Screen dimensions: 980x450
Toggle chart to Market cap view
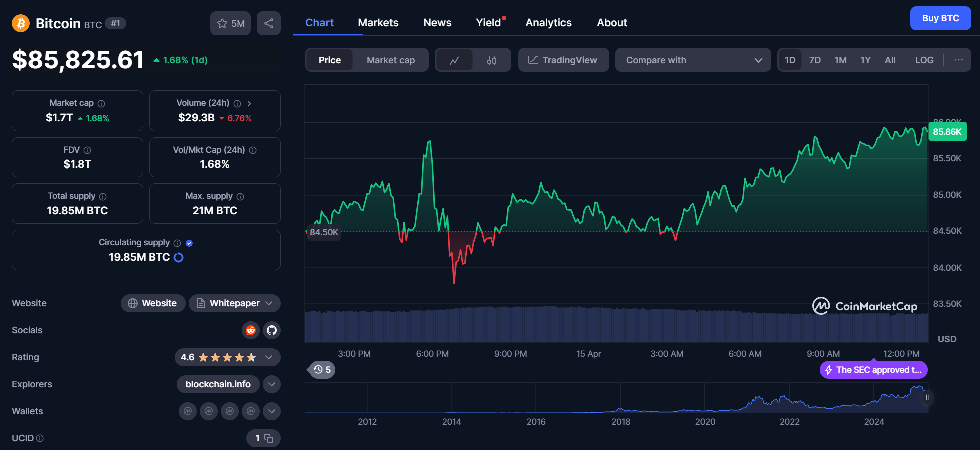390,60
